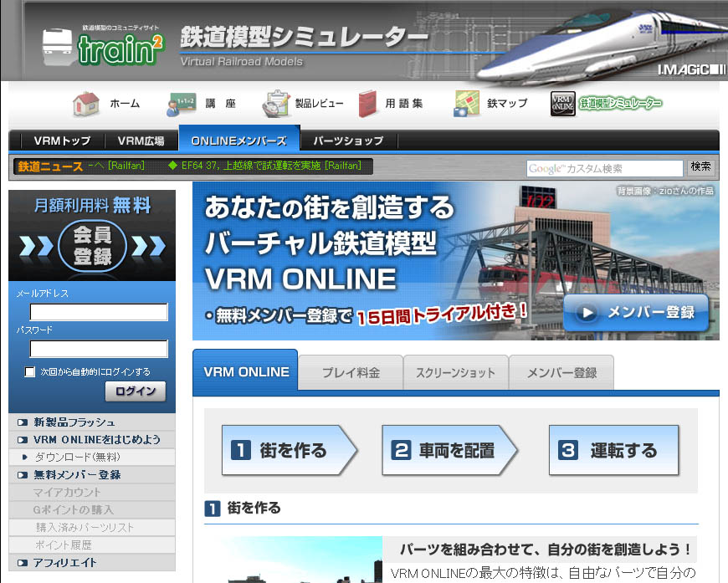Viewport: 728px width, 583px height.
Task: Click the clipboard icon for 製品レビュー
Action: click(277, 104)
